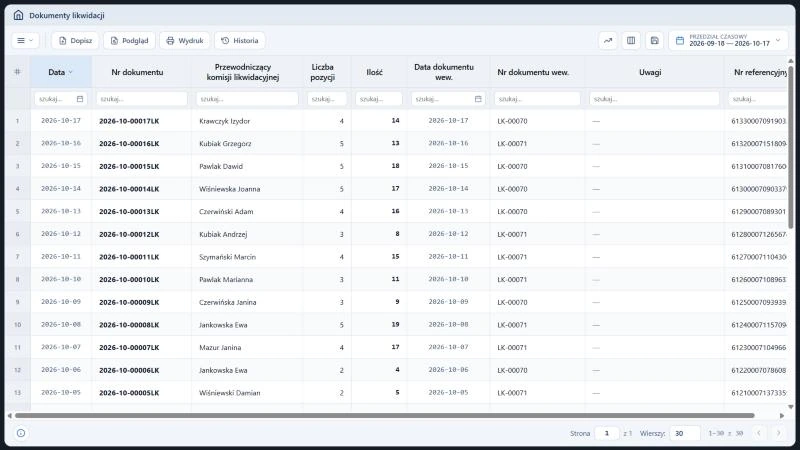Click the # column header
Viewport: 800px width, 450px height.
(17, 72)
